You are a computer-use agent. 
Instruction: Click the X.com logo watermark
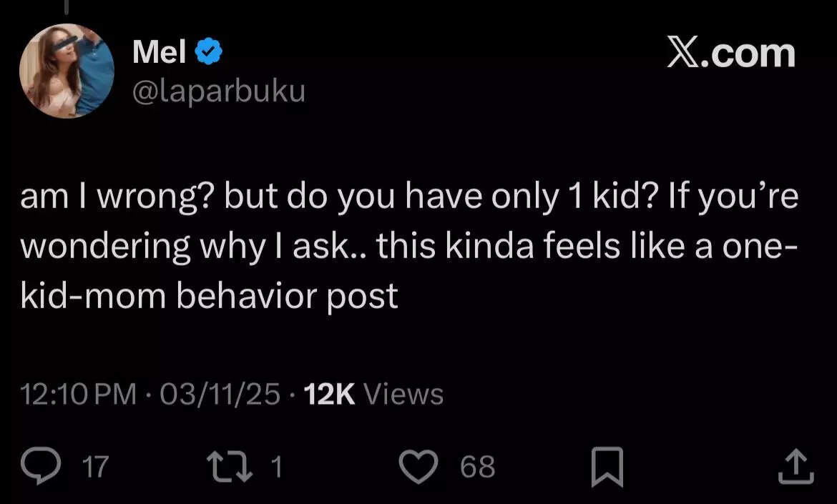730,54
